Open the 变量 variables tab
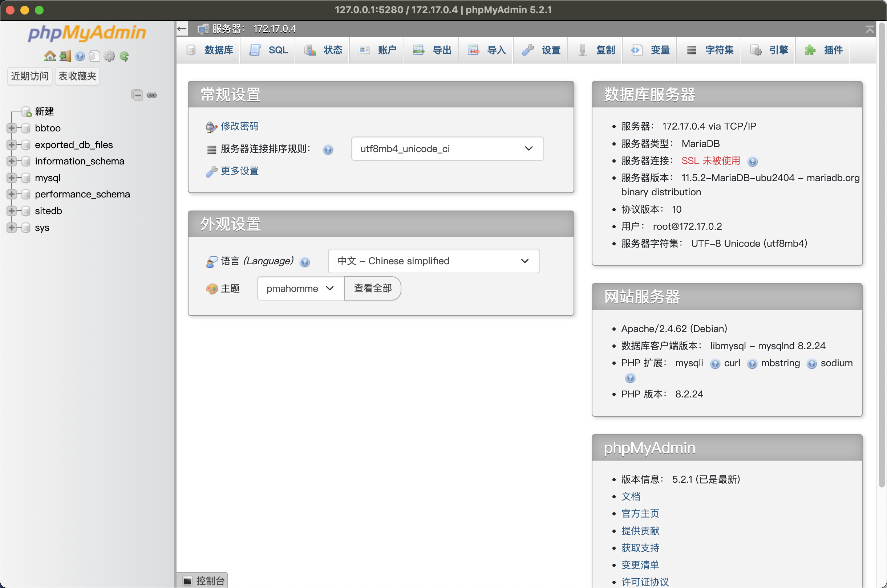 coord(650,50)
